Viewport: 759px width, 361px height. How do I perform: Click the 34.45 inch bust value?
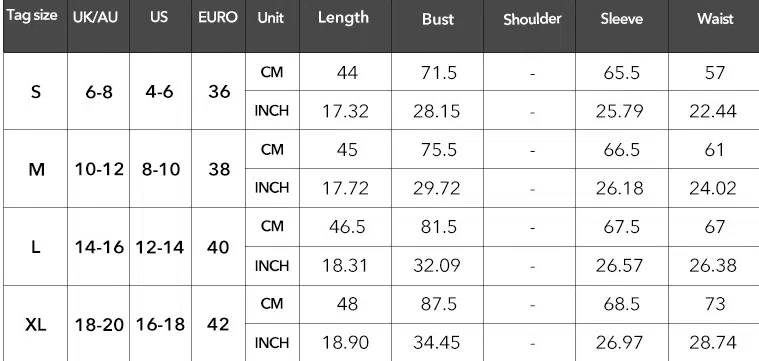[x=437, y=343]
